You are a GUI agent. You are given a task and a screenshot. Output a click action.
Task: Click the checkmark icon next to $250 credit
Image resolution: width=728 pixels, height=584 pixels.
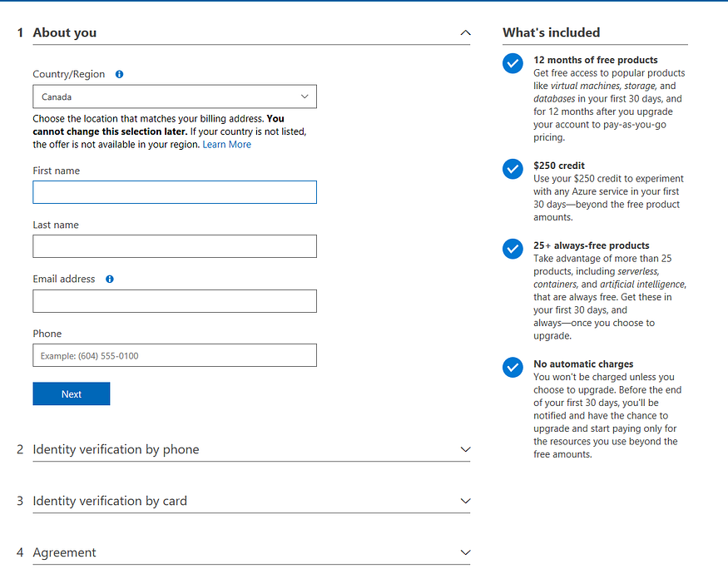pos(513,169)
